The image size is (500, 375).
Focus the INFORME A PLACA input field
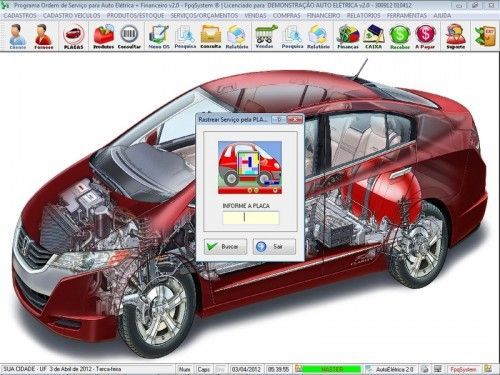click(x=251, y=218)
